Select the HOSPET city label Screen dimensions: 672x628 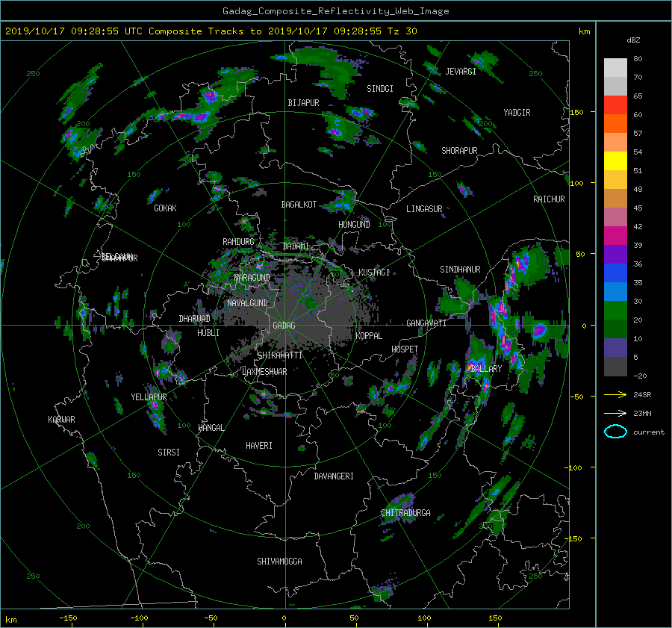(405, 349)
